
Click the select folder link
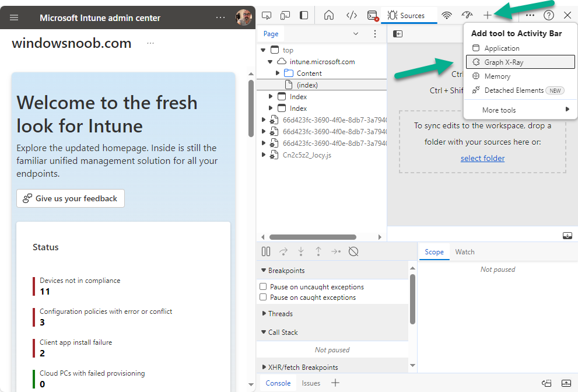(482, 158)
